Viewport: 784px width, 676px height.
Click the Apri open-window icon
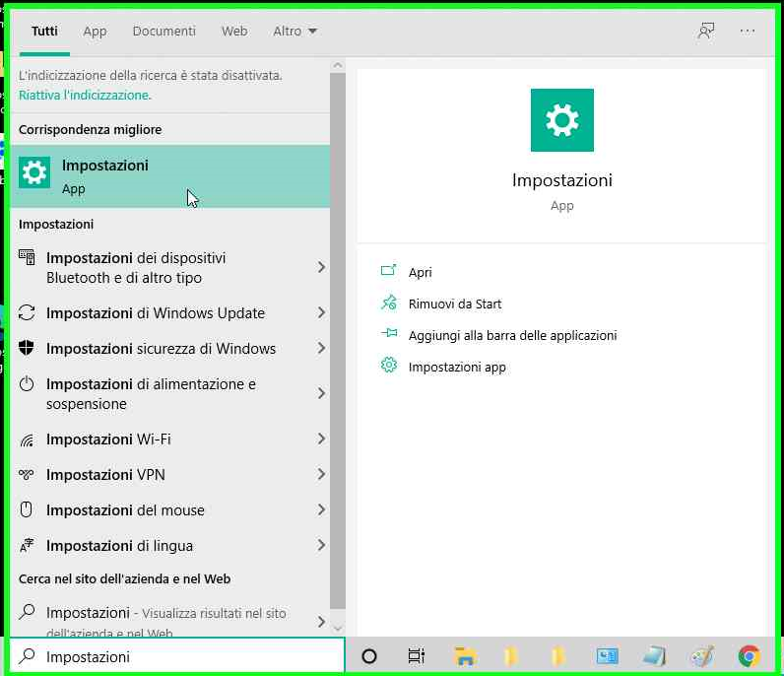[x=388, y=271]
